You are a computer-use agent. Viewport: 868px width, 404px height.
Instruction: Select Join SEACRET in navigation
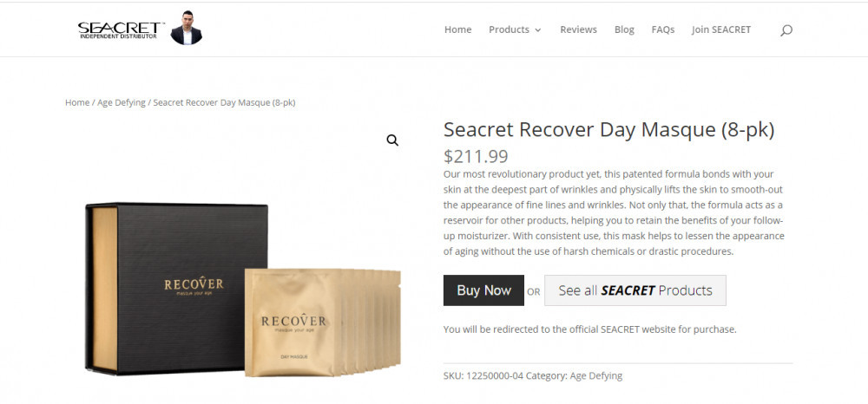tap(721, 29)
